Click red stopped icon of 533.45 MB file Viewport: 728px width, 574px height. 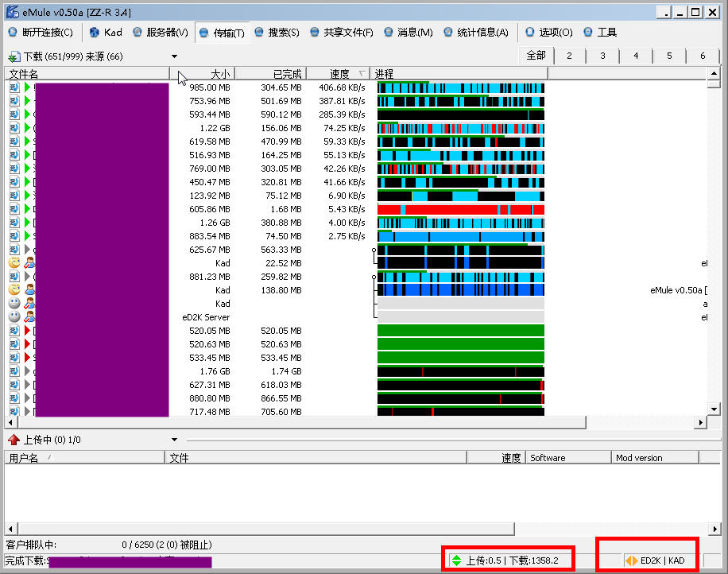click(x=27, y=358)
